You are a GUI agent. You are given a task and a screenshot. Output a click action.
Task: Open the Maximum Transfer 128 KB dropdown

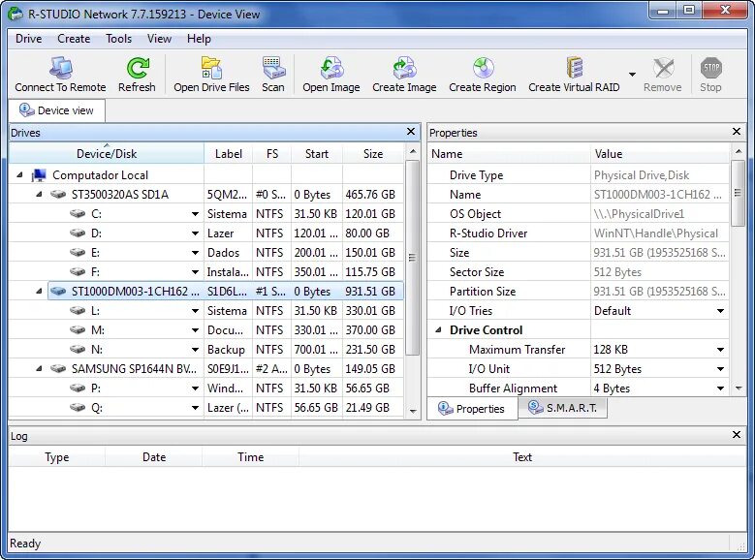click(720, 350)
